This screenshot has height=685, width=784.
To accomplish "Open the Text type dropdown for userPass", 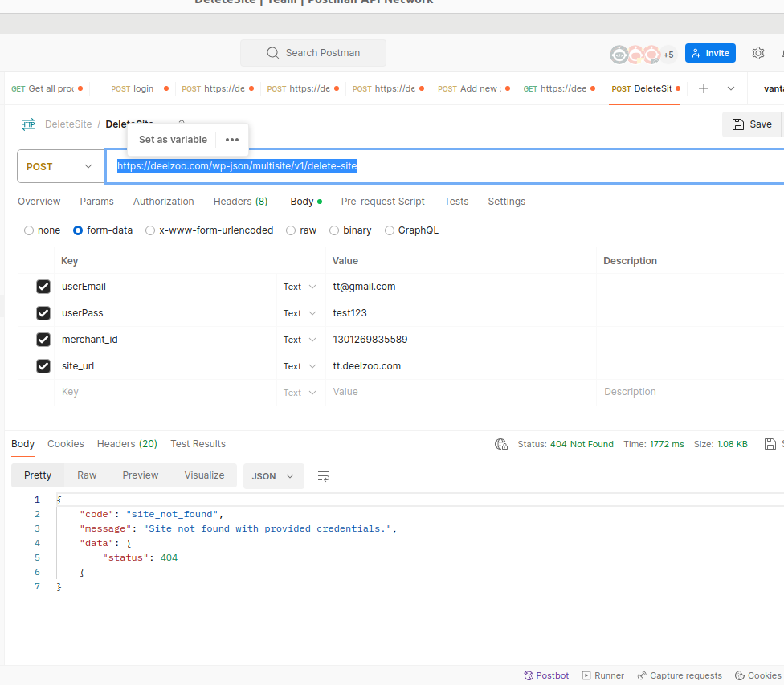I will 300,313.
